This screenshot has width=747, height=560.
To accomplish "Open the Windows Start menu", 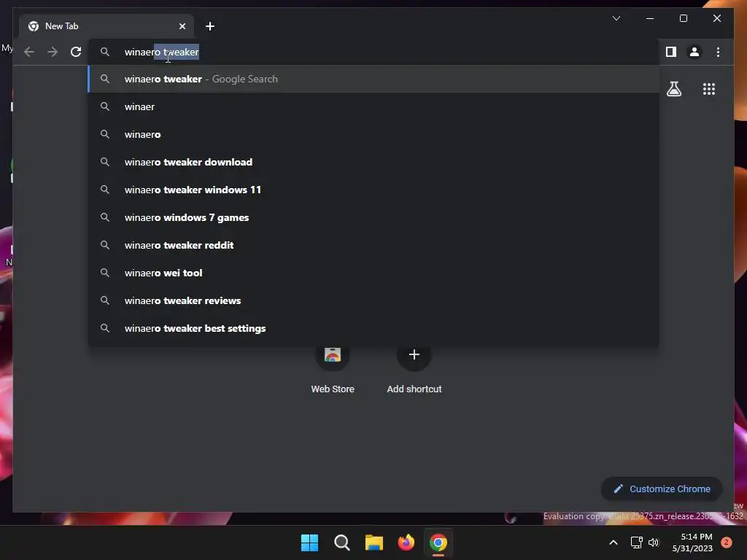I will [309, 542].
